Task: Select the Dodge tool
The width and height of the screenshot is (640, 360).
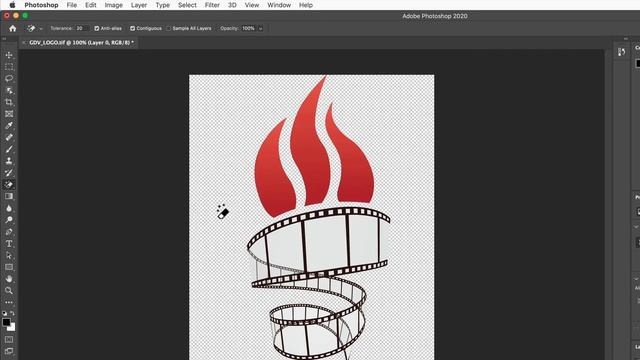Action: pyautogui.click(x=9, y=220)
